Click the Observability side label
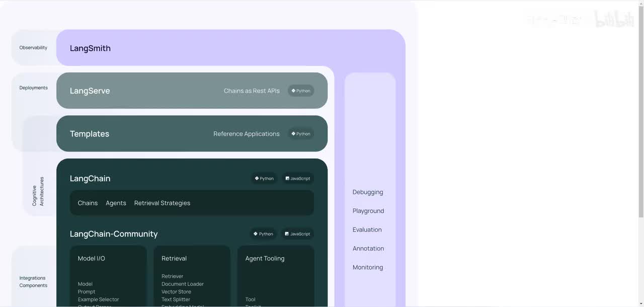The image size is (644, 307). (33, 48)
